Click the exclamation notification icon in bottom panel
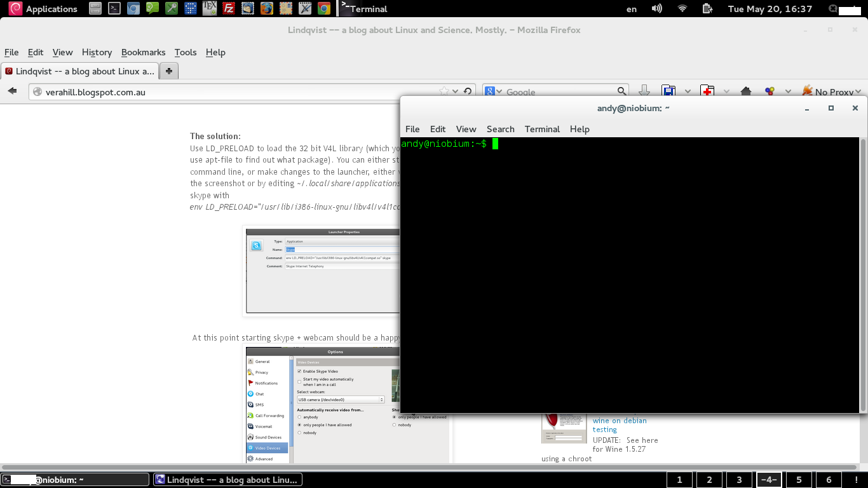The image size is (868, 488). pos(857,480)
